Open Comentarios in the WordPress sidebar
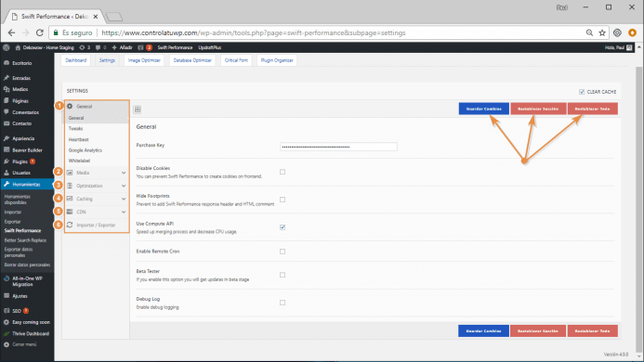Viewport: 644px width, 362px height. point(25,112)
